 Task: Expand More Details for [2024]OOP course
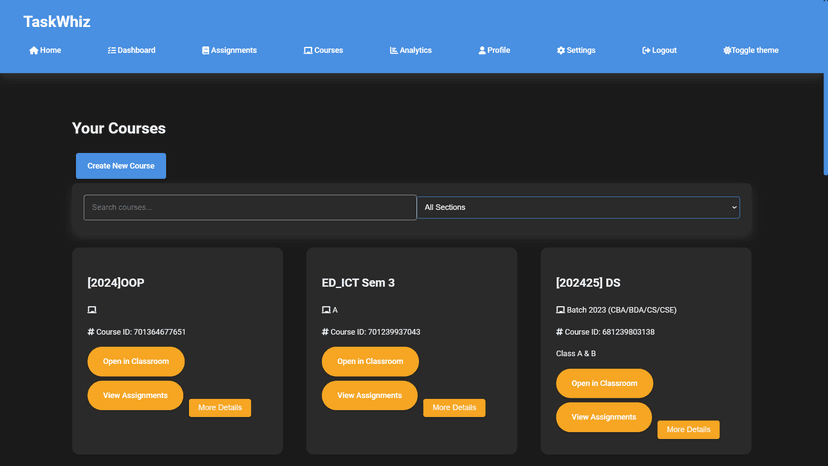click(220, 407)
